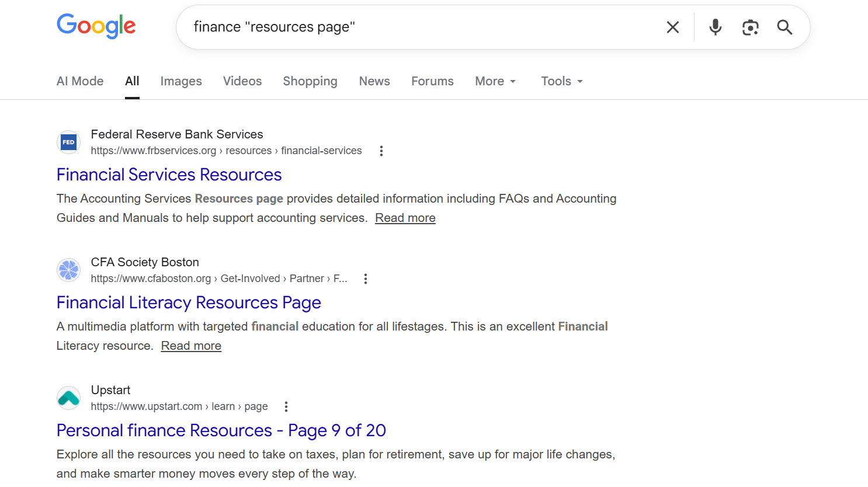This screenshot has height=487, width=868.
Task: Open the three-dot menu beside cfaboston.org result
Action: click(365, 279)
